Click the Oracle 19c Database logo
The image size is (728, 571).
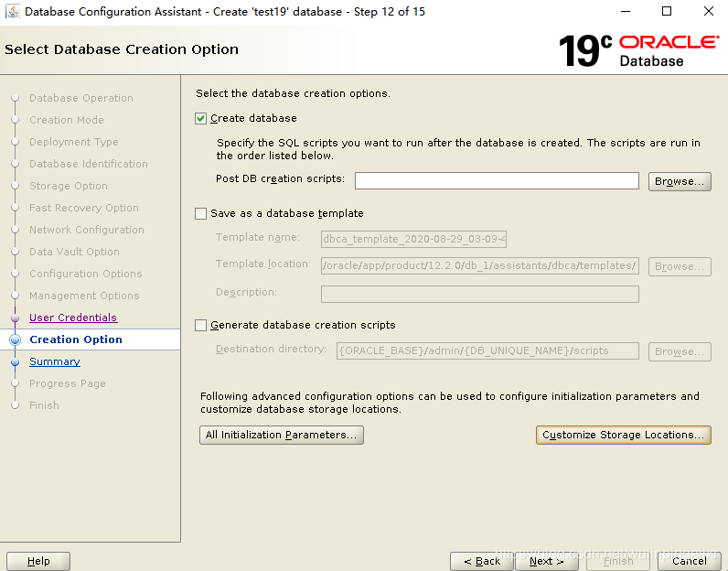click(639, 50)
